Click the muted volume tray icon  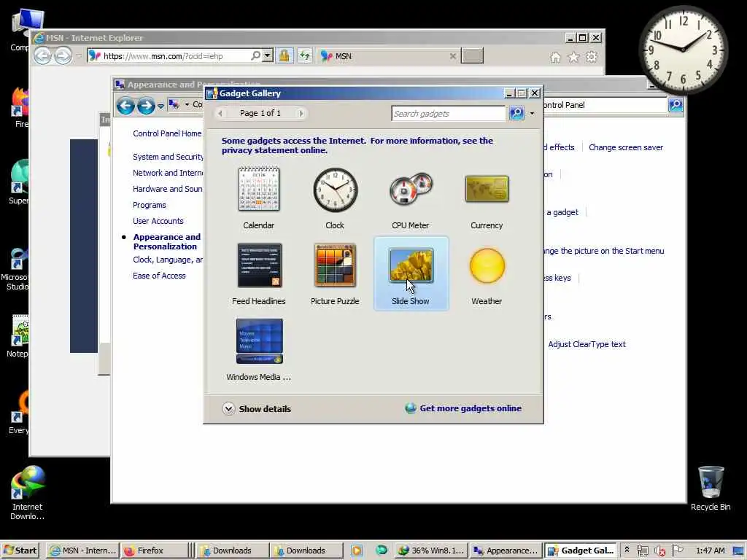[x=659, y=551]
